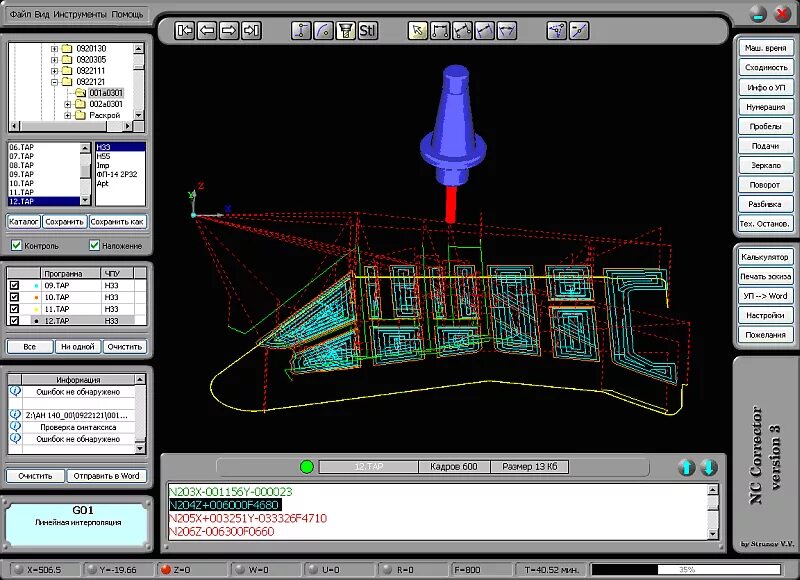This screenshot has width=800, height=580.
Task: Uncheck the 12.TAP program row checkbox
Action: 14,320
